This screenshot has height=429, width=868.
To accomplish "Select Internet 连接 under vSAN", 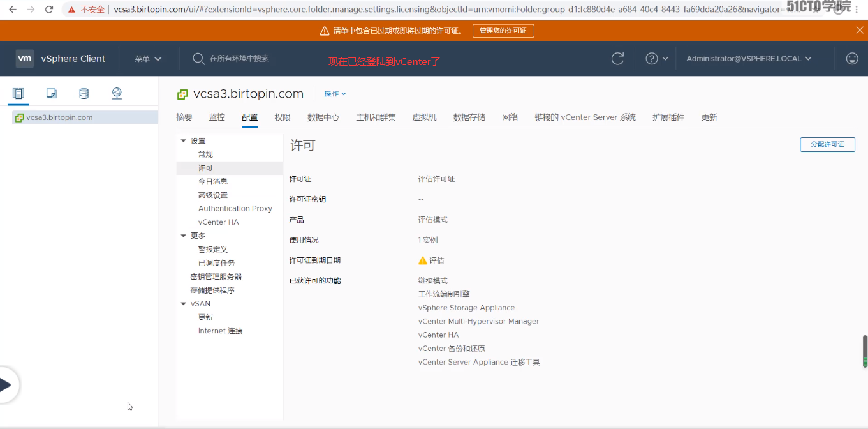I will point(221,331).
